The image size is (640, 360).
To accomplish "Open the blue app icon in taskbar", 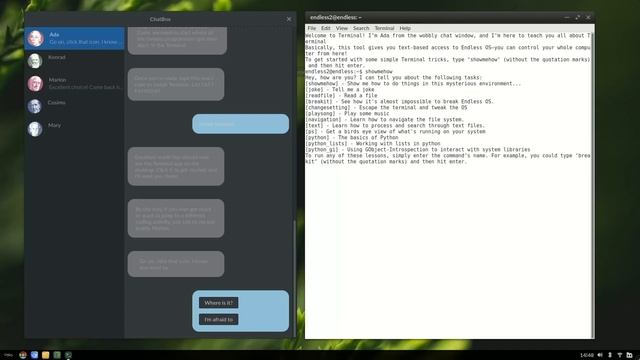I will click(34, 355).
